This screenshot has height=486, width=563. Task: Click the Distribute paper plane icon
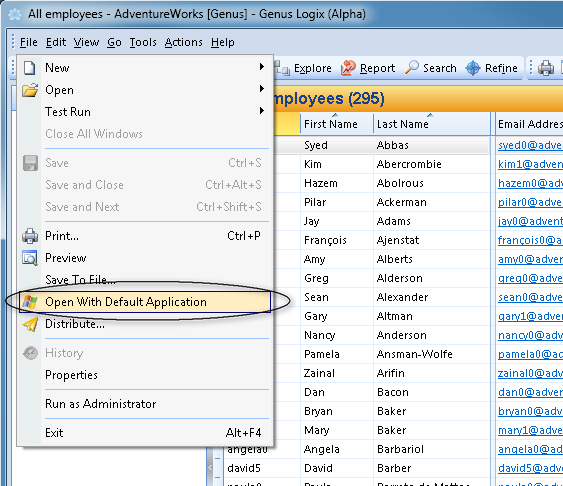coord(30,324)
